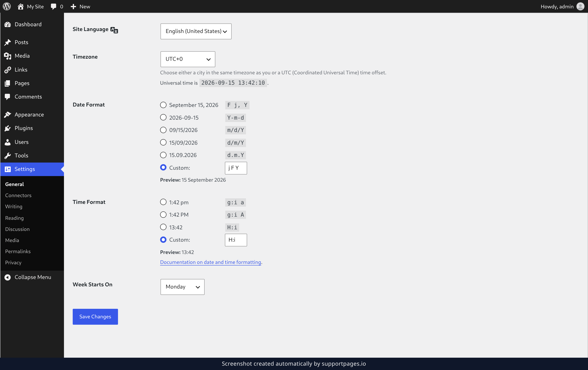Open My Site home icon
This screenshot has width=588, height=370.
20,6
